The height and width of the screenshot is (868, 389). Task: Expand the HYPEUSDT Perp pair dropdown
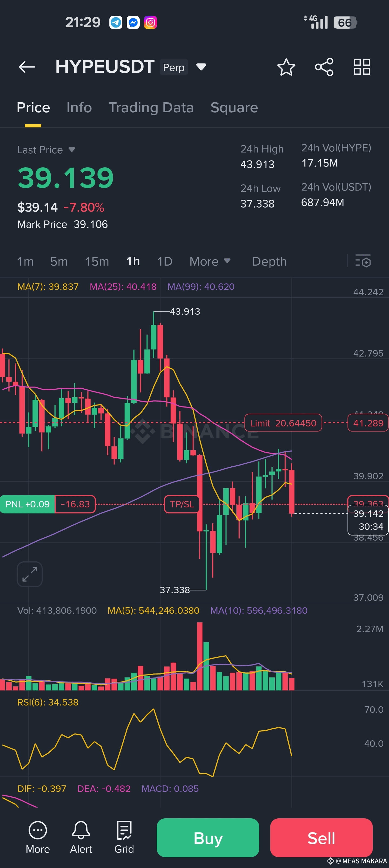201,67
